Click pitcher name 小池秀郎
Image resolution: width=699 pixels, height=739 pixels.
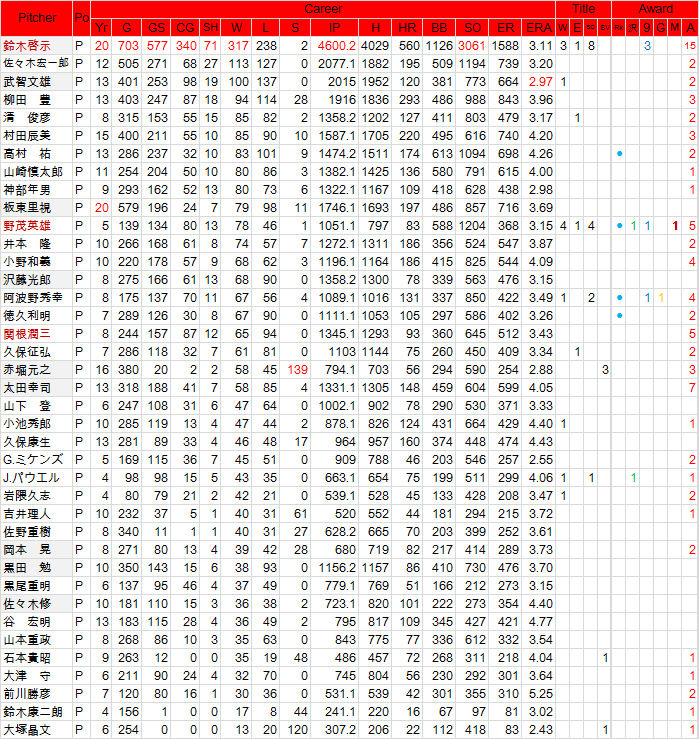[27, 424]
